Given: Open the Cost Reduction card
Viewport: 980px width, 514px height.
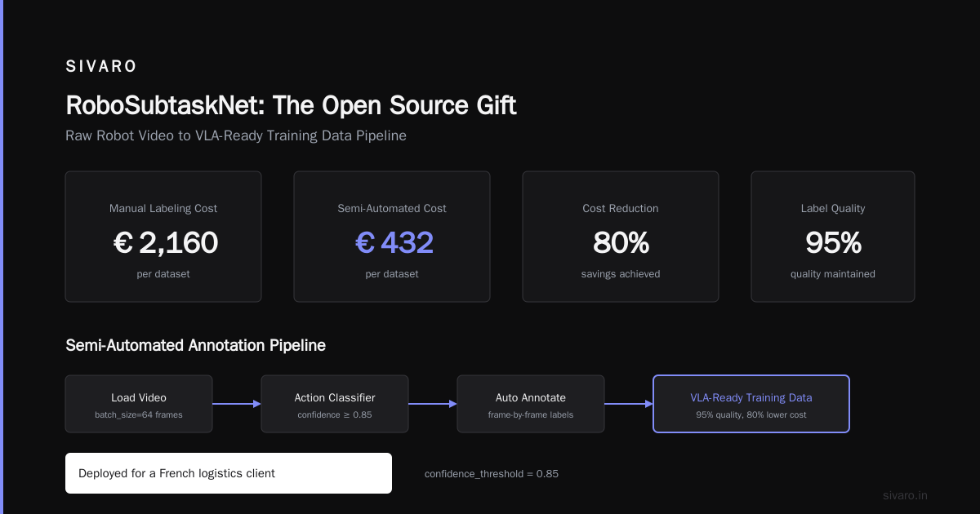Looking at the screenshot, I should point(621,237).
